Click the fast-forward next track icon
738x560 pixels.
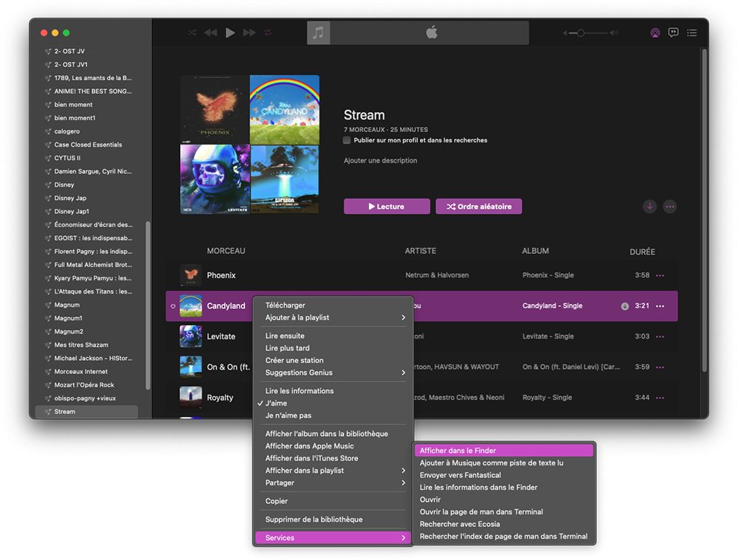coord(249,32)
